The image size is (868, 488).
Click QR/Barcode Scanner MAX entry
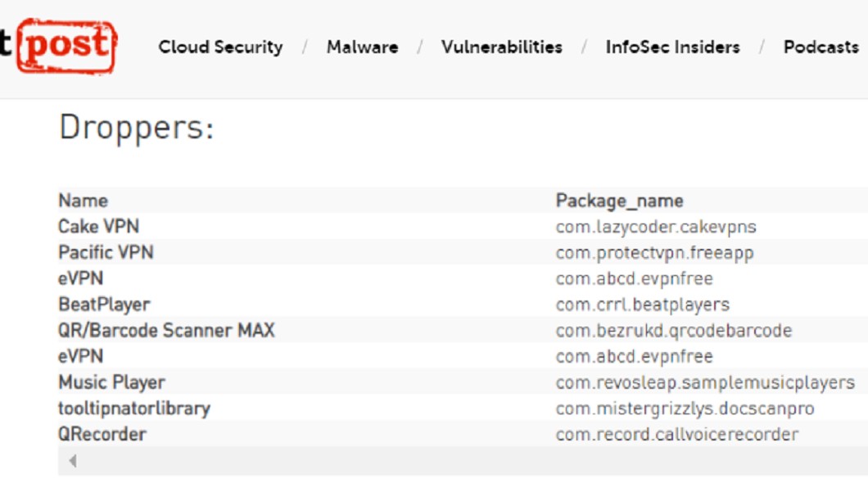[166, 330]
